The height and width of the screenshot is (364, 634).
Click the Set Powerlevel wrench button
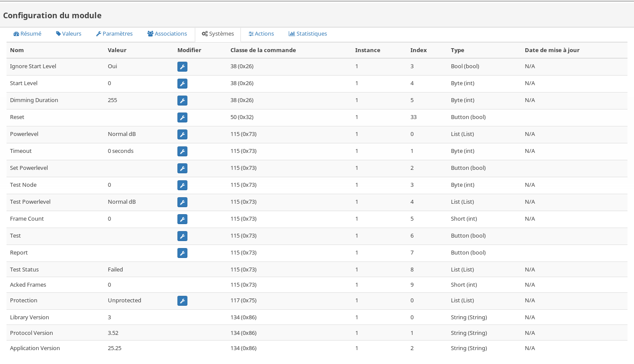coord(182,168)
